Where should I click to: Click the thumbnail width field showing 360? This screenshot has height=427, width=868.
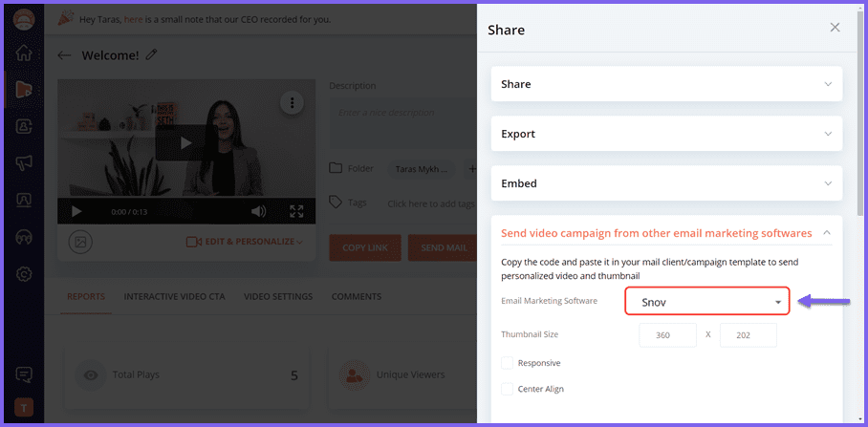pyautogui.click(x=667, y=335)
